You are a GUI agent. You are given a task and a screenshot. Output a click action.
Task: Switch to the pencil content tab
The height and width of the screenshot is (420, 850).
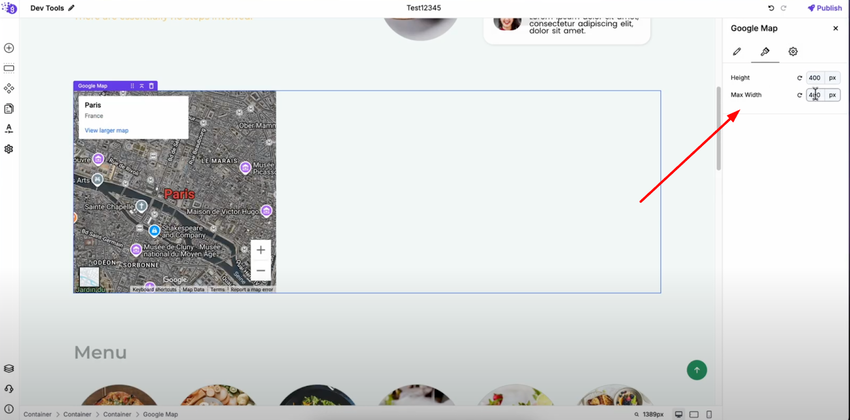click(x=737, y=51)
